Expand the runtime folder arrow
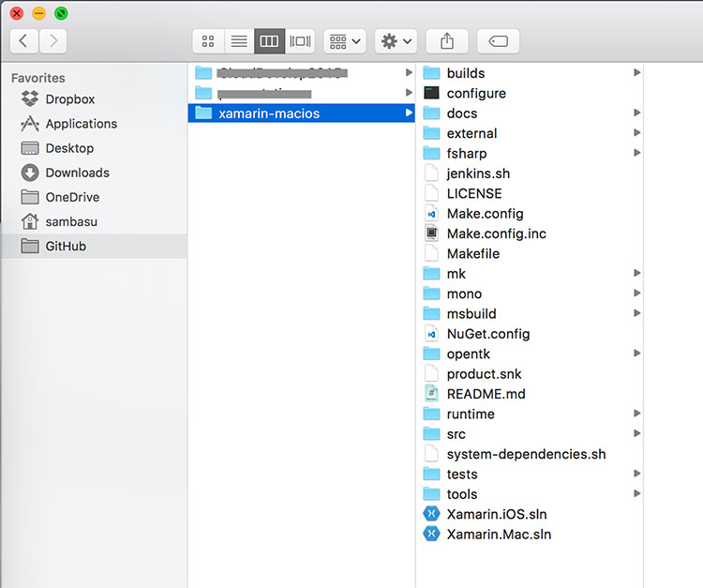The image size is (703, 588). coord(636,413)
